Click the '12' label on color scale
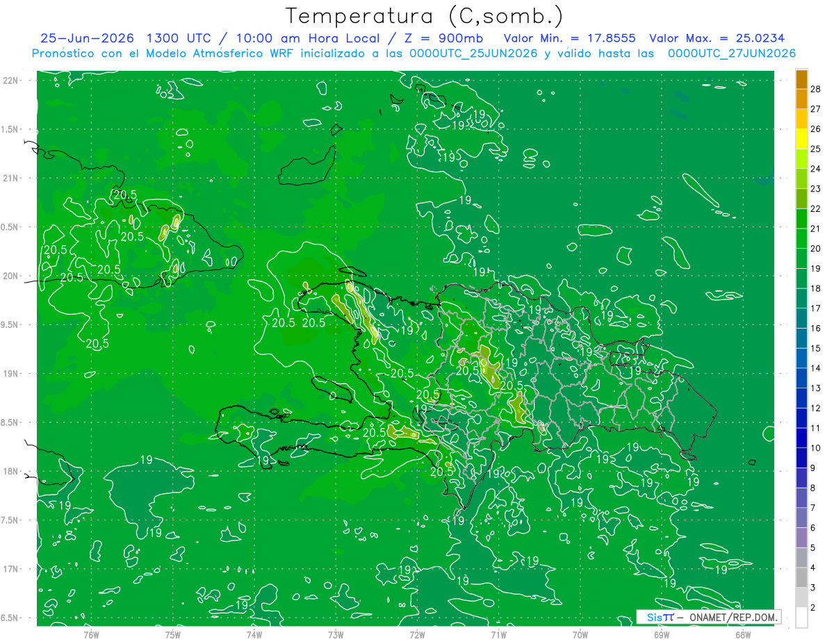Viewport: 834px width, 644px height. (x=816, y=408)
